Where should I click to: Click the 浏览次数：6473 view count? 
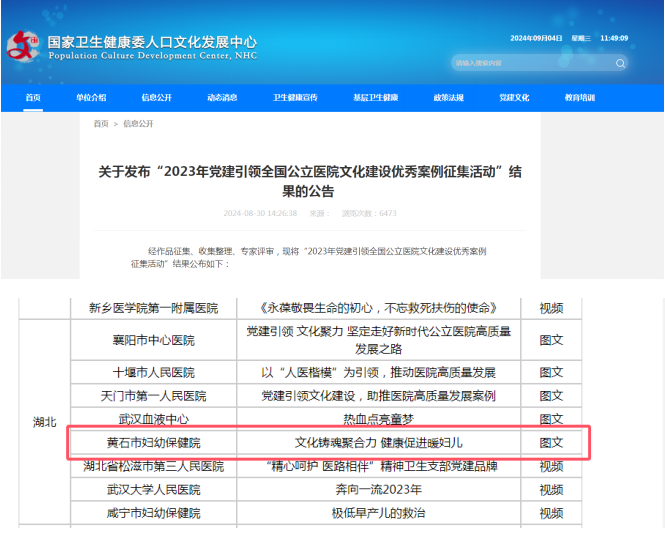369,213
